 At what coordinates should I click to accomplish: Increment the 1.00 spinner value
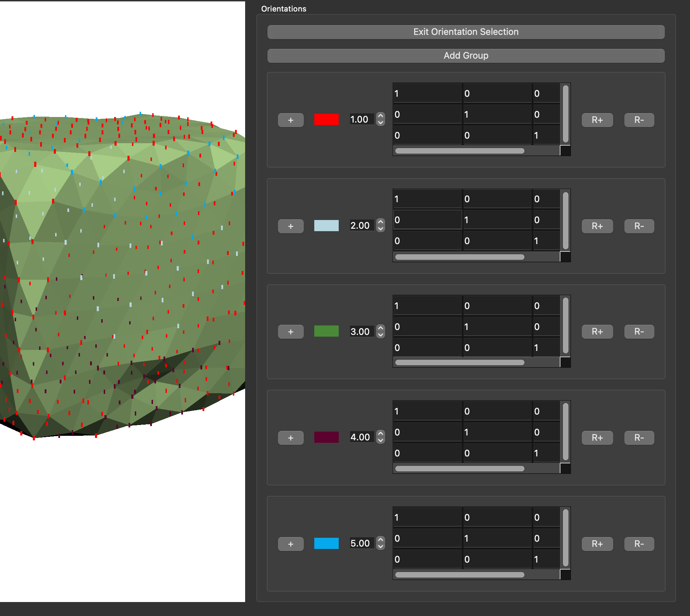(x=381, y=116)
